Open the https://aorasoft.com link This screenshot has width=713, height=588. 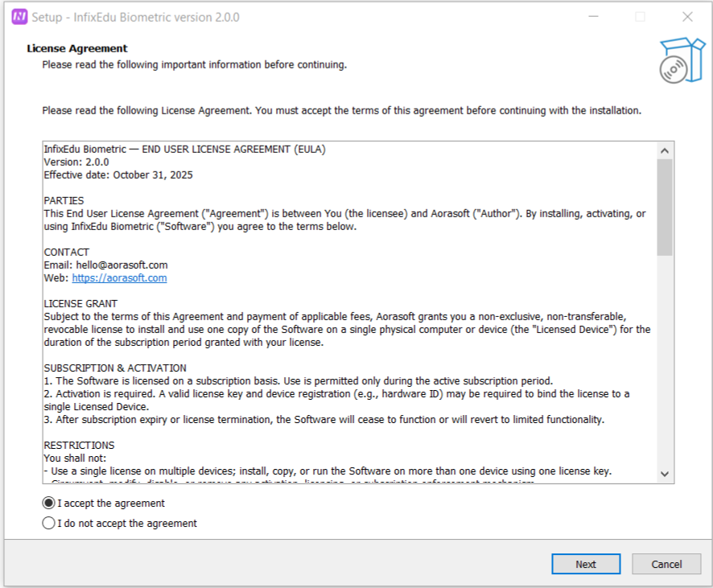pyautogui.click(x=119, y=278)
